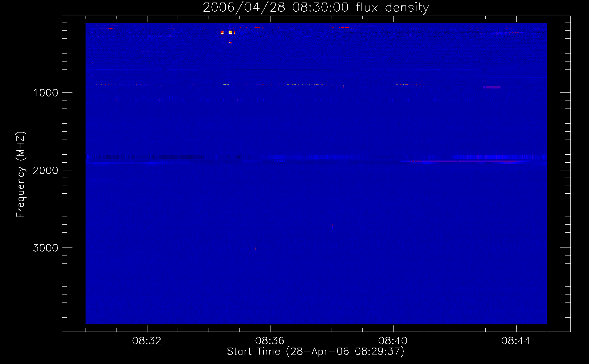Click the small red dot near 3000 MHz
Image resolution: width=589 pixels, height=364 pixels.
tap(256, 249)
